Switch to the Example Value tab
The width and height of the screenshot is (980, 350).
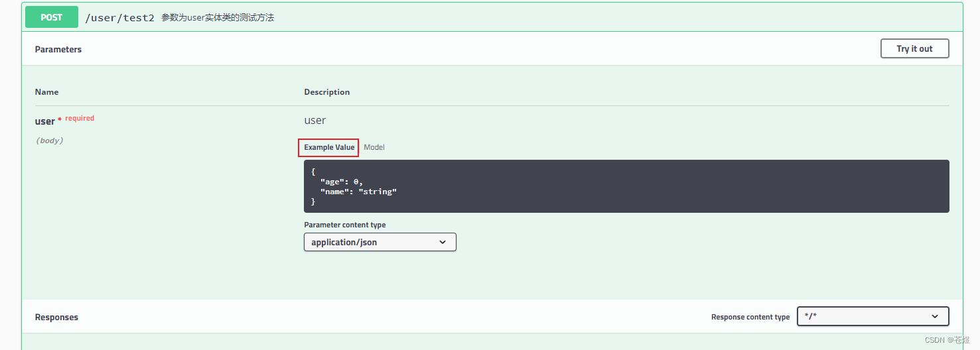click(x=329, y=147)
